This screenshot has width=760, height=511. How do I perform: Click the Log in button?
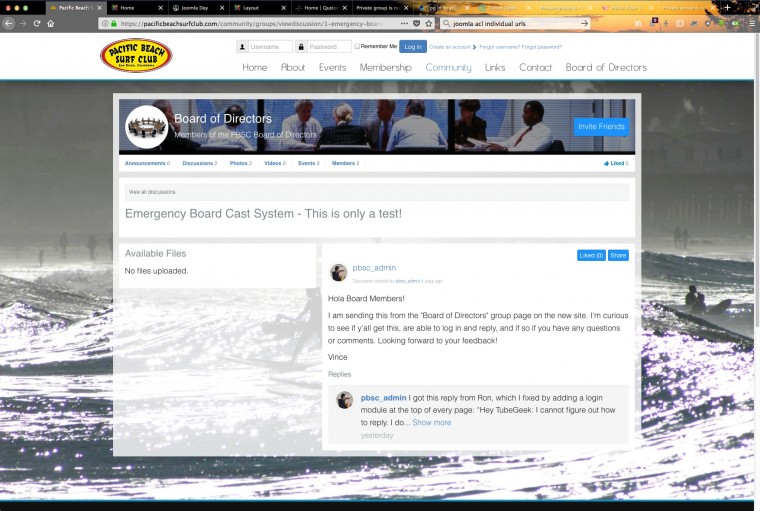(413, 47)
